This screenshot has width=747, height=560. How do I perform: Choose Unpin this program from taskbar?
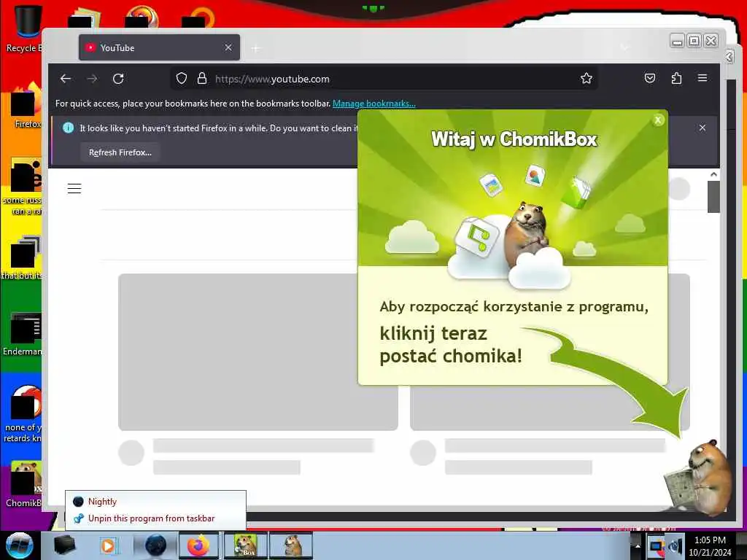[155, 518]
